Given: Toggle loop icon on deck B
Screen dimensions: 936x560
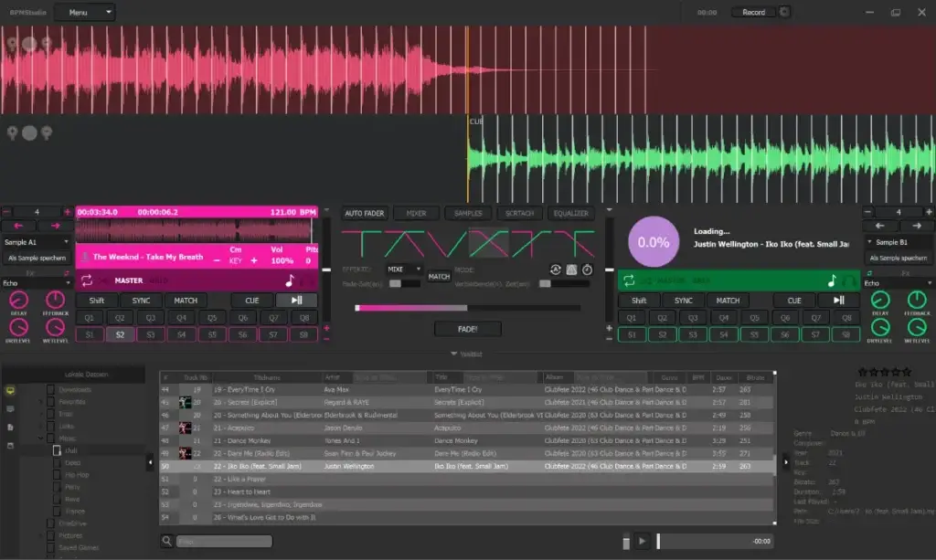Looking at the screenshot, I should click(629, 280).
